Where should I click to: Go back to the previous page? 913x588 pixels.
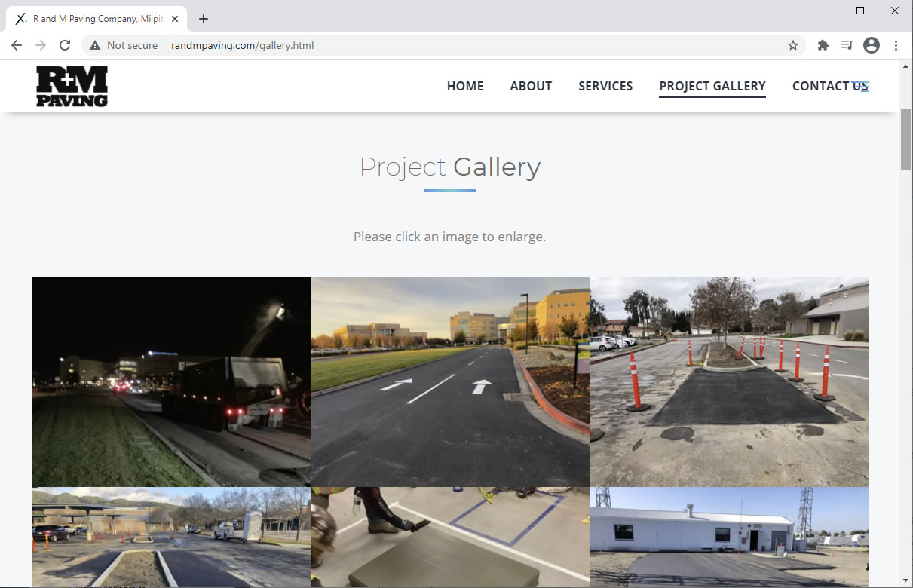point(17,45)
